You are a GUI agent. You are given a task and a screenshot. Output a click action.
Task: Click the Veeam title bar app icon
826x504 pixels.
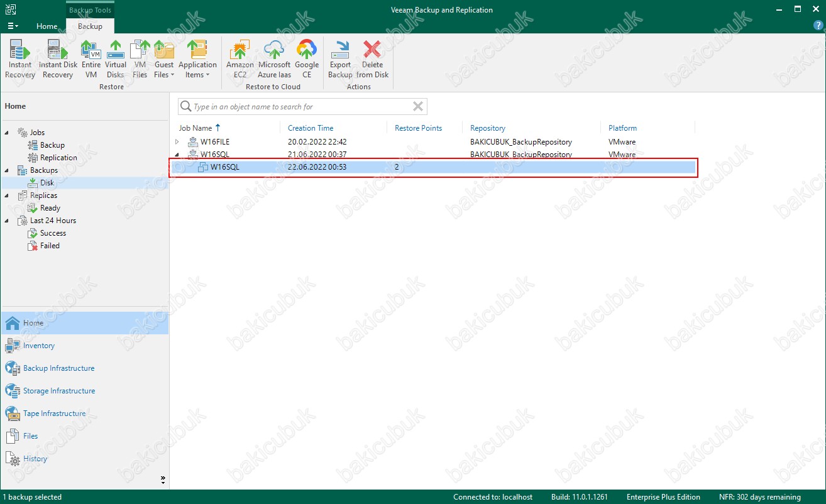[11, 9]
